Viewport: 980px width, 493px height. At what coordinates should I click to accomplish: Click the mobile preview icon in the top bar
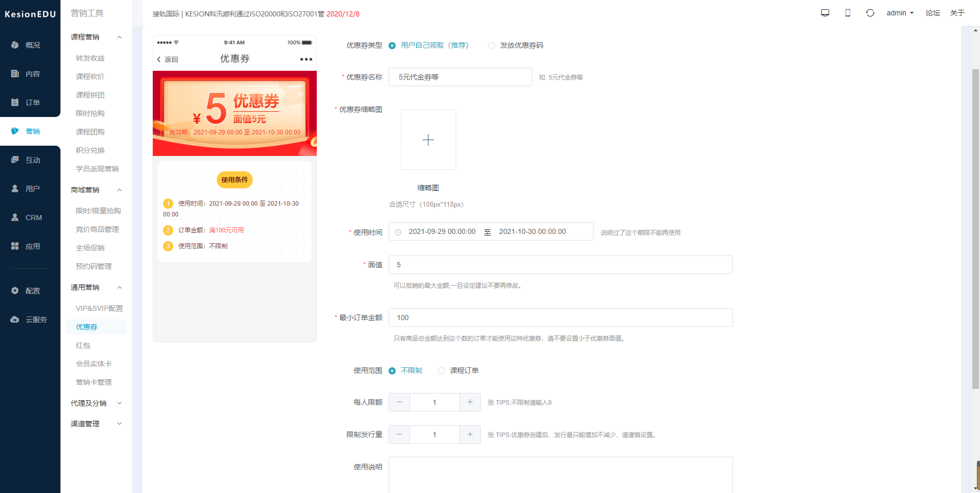tap(848, 13)
